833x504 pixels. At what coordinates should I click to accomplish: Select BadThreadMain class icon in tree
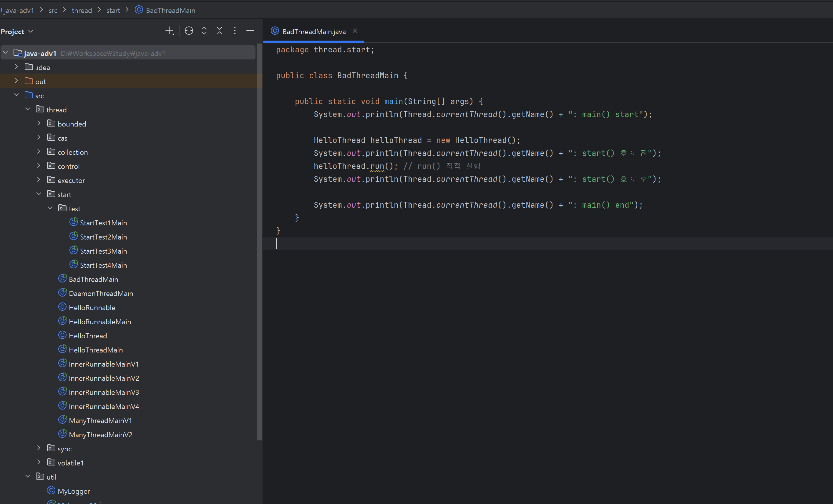coord(62,279)
